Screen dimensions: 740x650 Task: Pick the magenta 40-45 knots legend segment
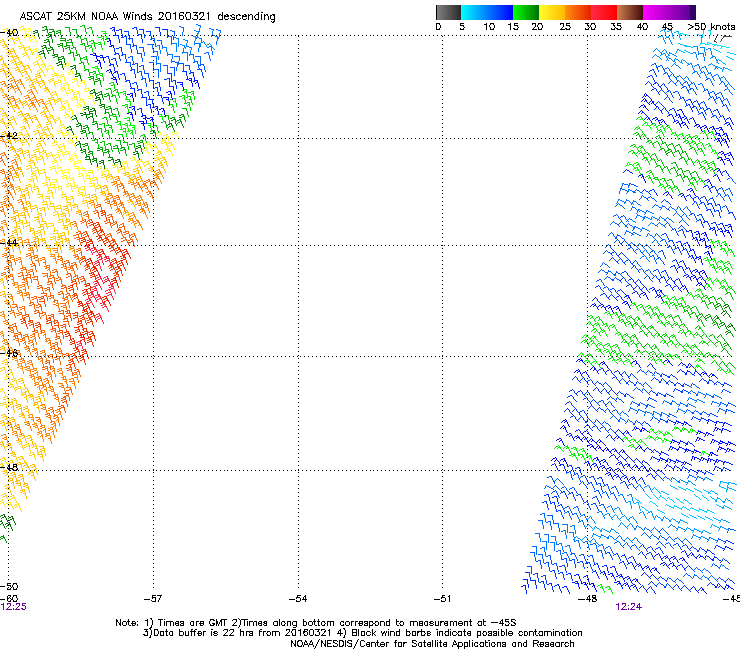pyautogui.click(x=656, y=12)
